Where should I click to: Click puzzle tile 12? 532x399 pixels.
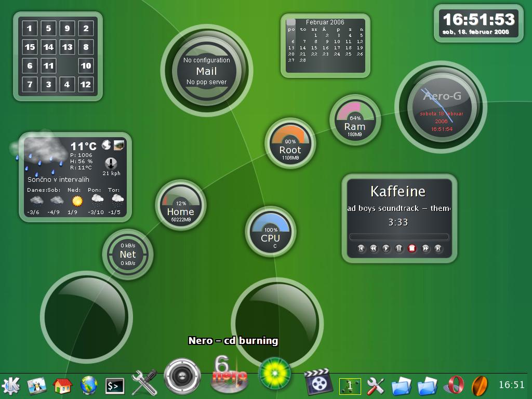coord(86,84)
